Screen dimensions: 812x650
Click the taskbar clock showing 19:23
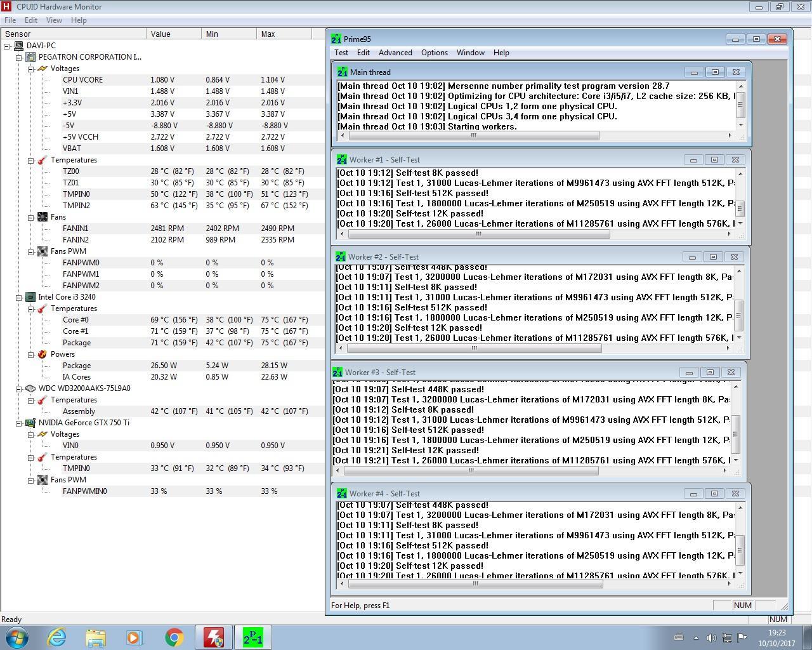[x=776, y=638]
